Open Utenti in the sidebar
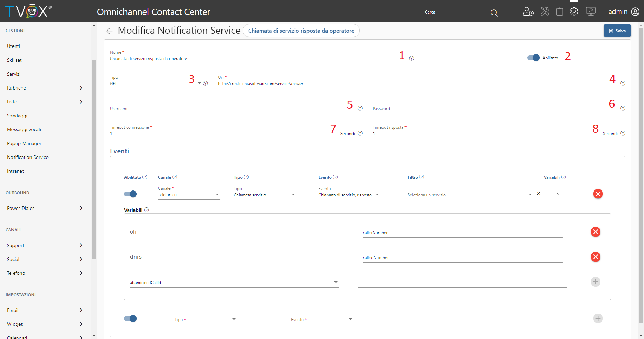644x339 pixels. click(x=14, y=46)
